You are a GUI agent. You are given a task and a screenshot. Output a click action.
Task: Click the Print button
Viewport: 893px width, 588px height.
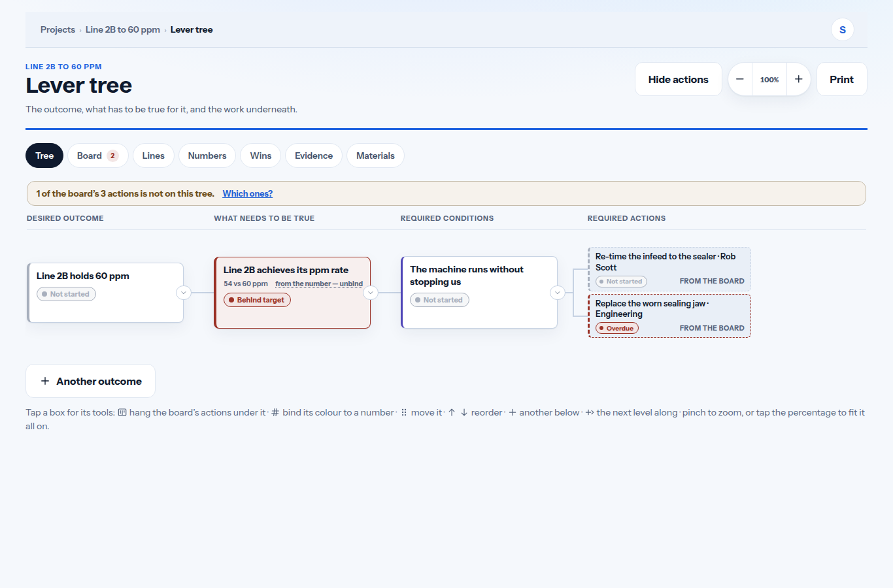[841, 79]
